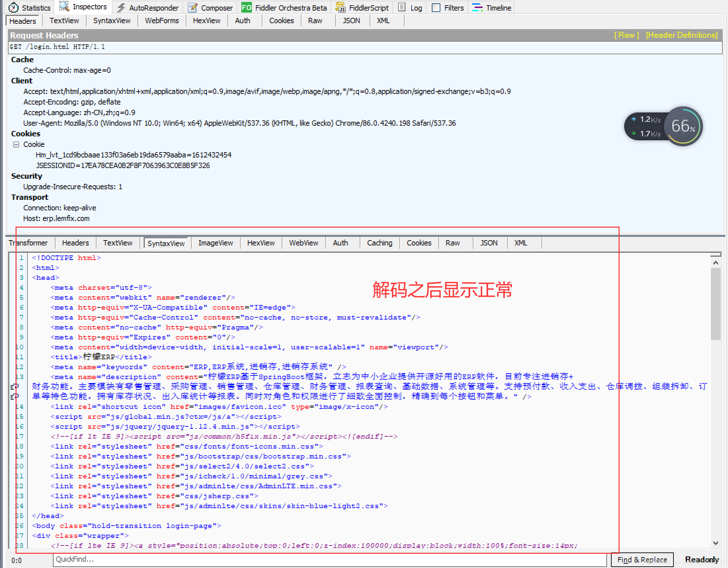This screenshot has width=728, height=568.
Task: Select the Accept-Language header line
Action: point(79,112)
